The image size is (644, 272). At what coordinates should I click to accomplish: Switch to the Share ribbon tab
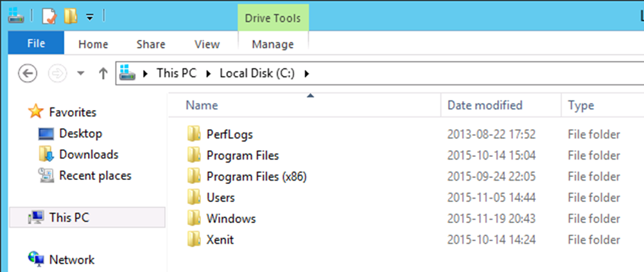pos(151,44)
